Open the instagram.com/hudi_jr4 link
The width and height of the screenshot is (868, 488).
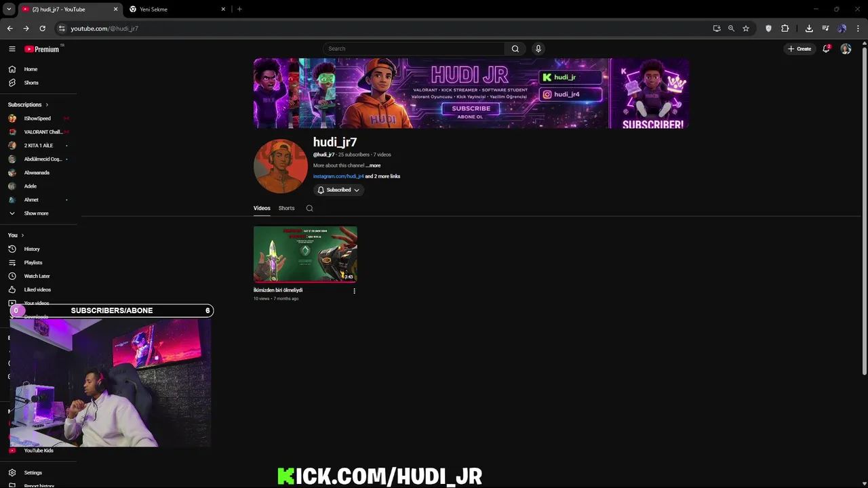coord(338,176)
